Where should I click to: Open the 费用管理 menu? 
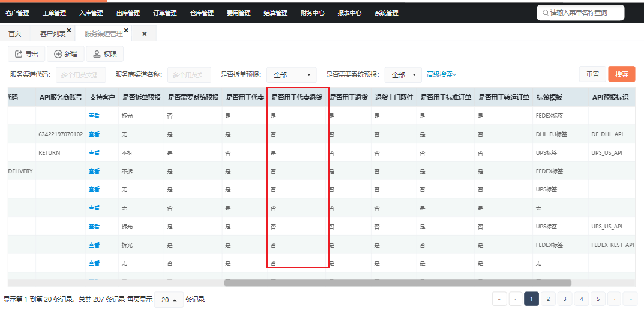[x=239, y=13]
